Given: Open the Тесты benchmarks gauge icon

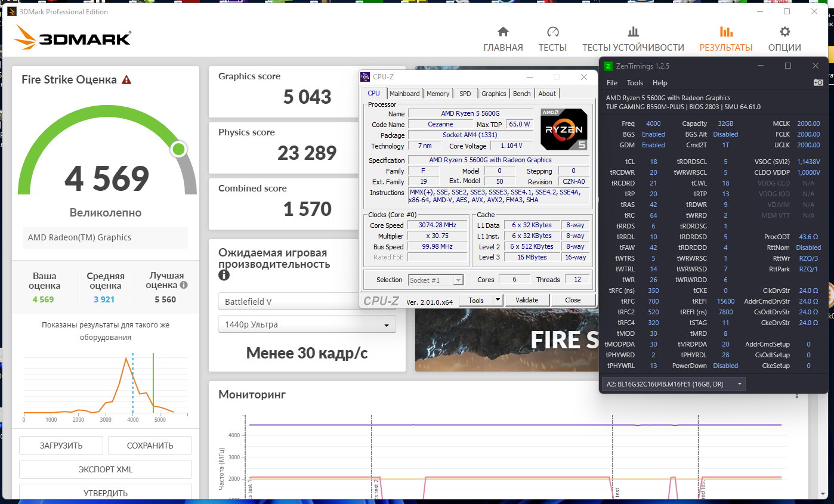Looking at the screenshot, I should click(x=552, y=32).
